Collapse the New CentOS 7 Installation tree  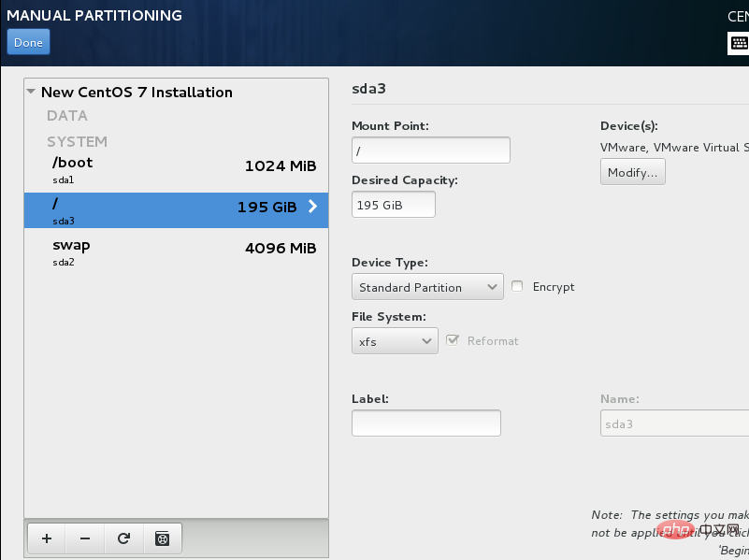pos(31,92)
